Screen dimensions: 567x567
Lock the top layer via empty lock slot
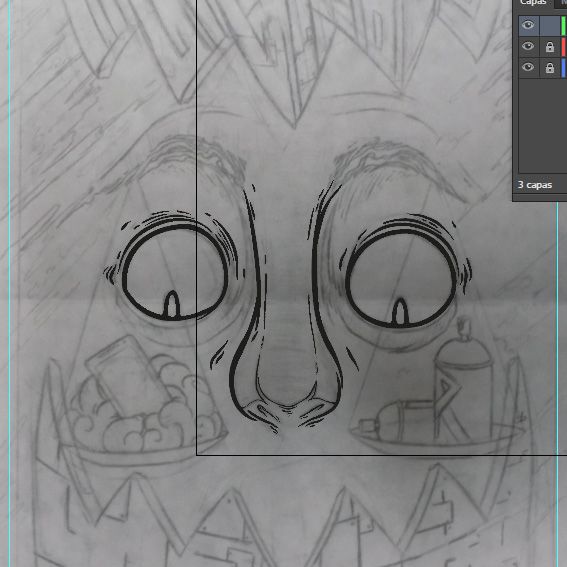[x=550, y=26]
